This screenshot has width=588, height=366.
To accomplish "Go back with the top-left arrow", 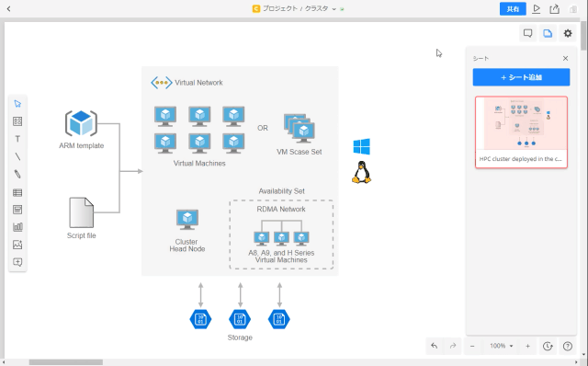I will click(8, 8).
